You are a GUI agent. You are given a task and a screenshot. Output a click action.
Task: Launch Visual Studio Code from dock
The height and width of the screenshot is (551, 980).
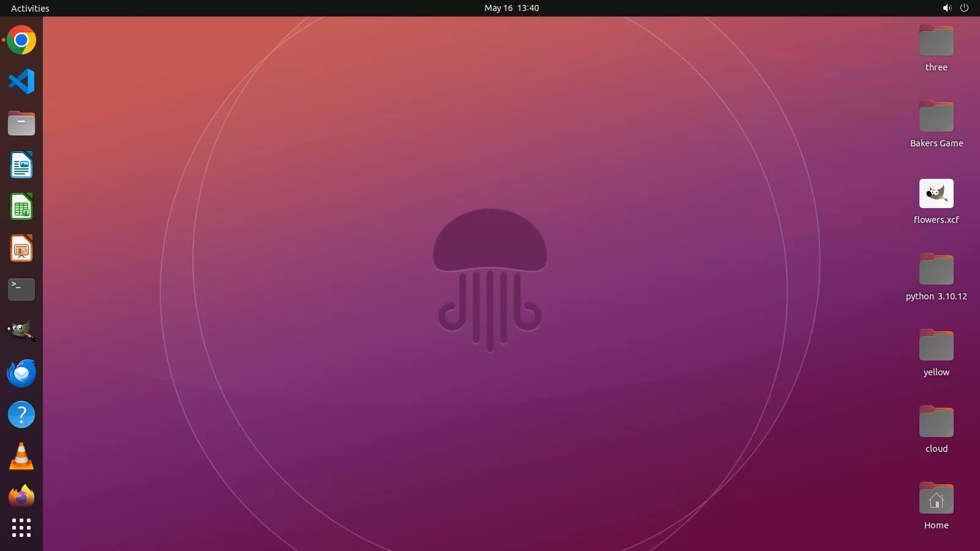(21, 81)
